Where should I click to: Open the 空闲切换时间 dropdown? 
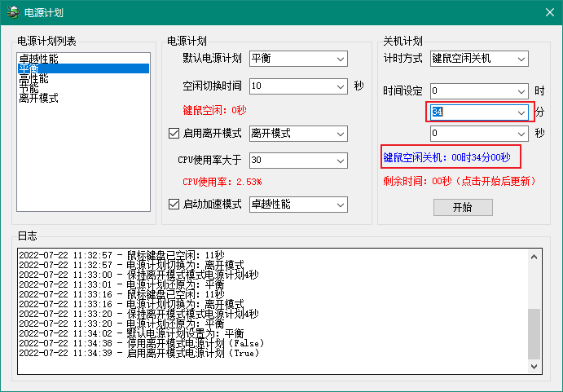click(298, 86)
